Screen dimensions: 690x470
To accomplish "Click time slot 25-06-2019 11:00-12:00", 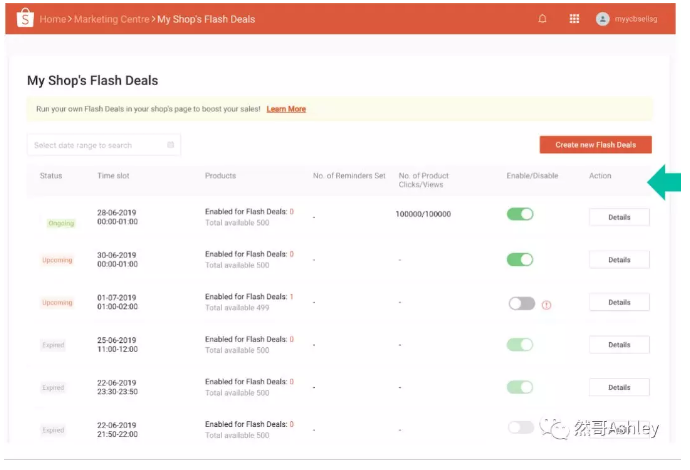I will [117, 345].
